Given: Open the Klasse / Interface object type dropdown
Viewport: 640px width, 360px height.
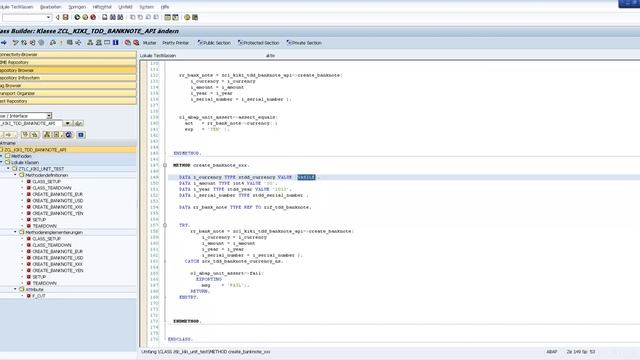Looking at the screenshot, I should 49,116.
